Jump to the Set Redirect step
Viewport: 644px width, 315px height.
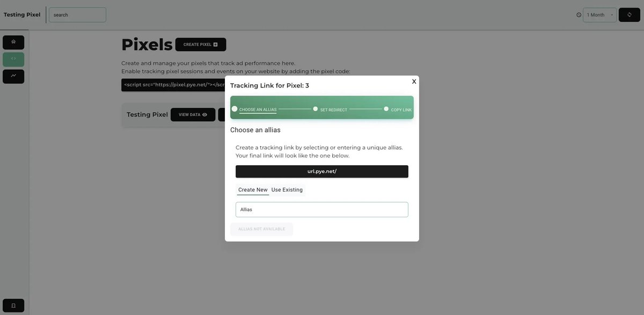pyautogui.click(x=334, y=109)
